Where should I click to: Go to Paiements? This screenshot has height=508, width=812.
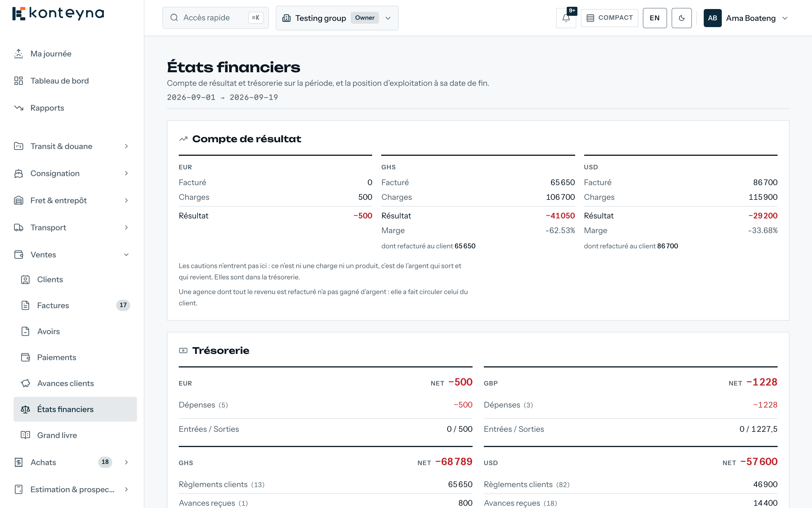pos(75,357)
